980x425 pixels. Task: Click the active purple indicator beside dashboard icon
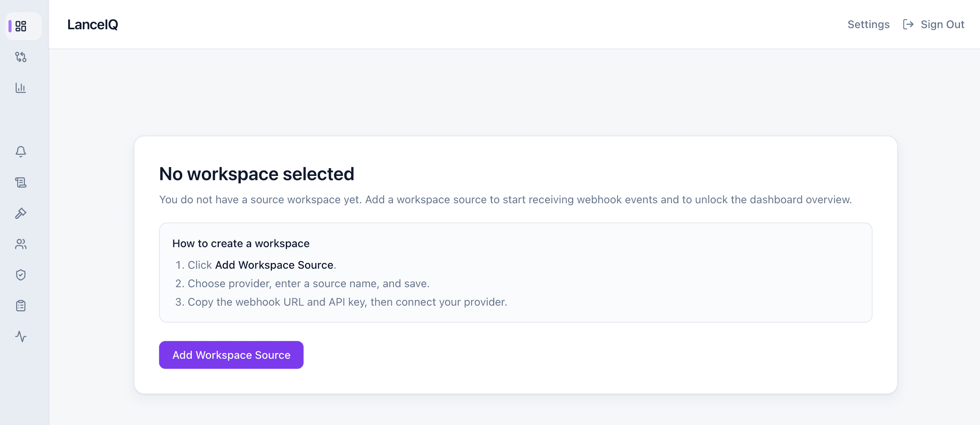pyautogui.click(x=10, y=26)
